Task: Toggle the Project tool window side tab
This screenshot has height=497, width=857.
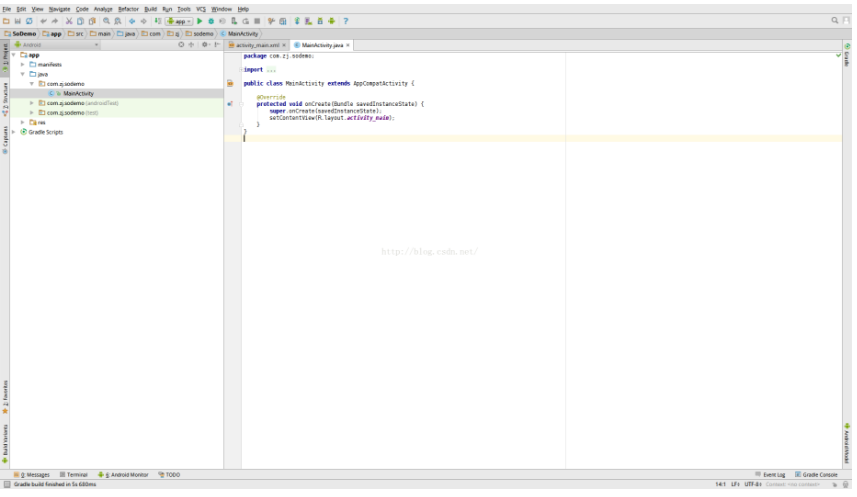Action: coord(4,57)
